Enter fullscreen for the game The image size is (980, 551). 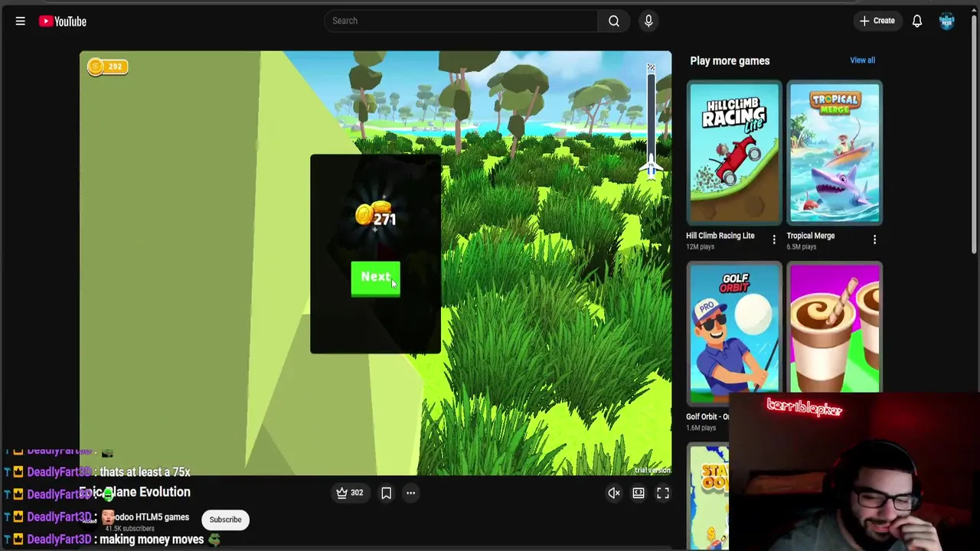[x=663, y=494]
